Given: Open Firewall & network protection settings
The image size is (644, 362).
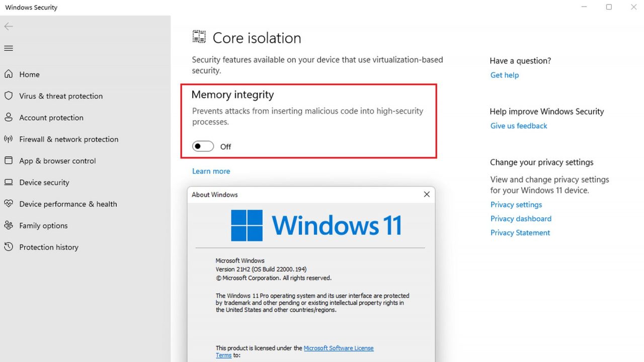Looking at the screenshot, I should 68,139.
